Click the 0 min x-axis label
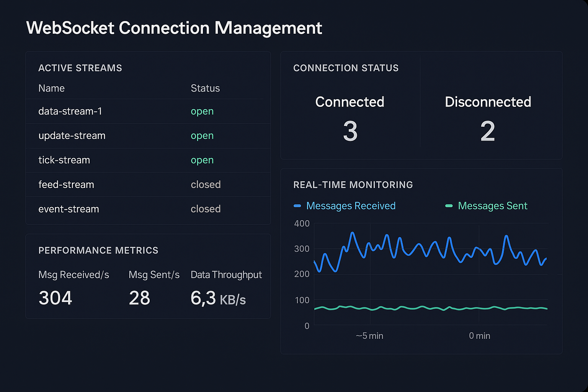This screenshot has height=392, width=588. 479,336
